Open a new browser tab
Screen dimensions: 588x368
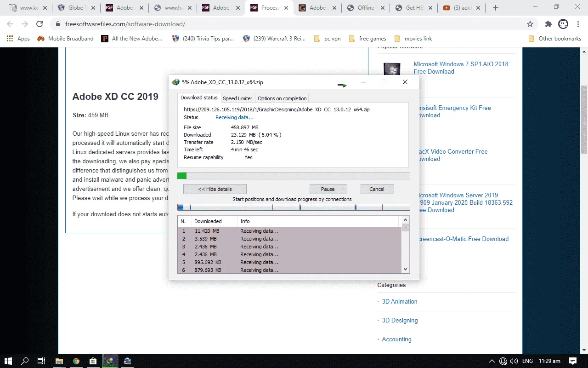click(x=495, y=8)
